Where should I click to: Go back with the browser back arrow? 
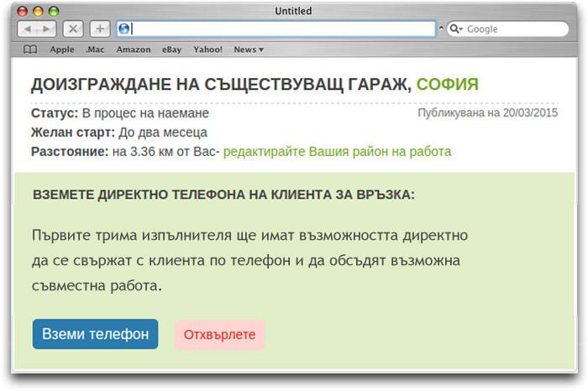(x=28, y=29)
